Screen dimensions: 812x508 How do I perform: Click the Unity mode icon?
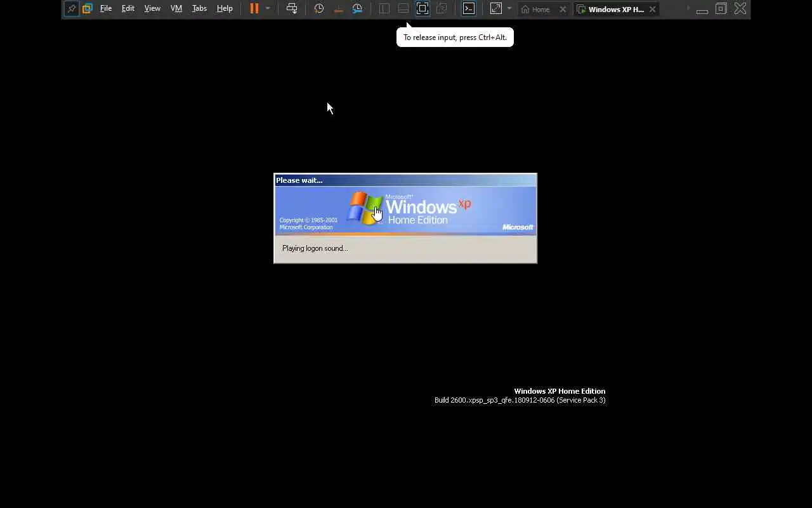(x=442, y=9)
